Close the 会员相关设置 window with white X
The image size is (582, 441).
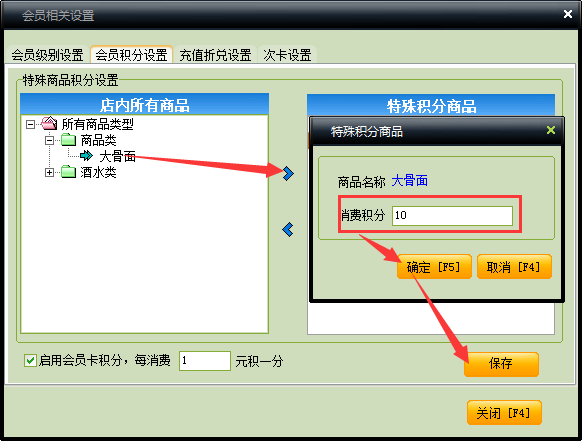(568, 14)
